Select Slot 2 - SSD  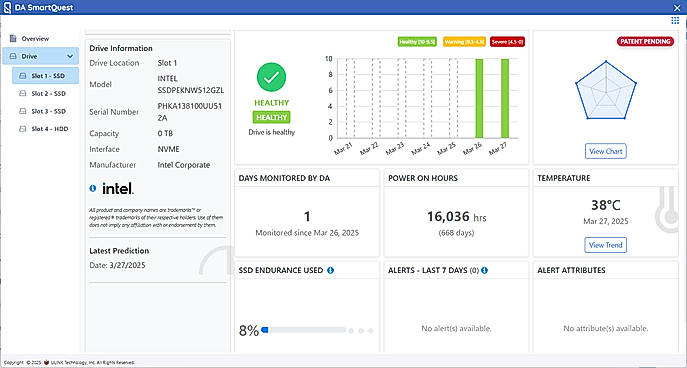(46, 94)
